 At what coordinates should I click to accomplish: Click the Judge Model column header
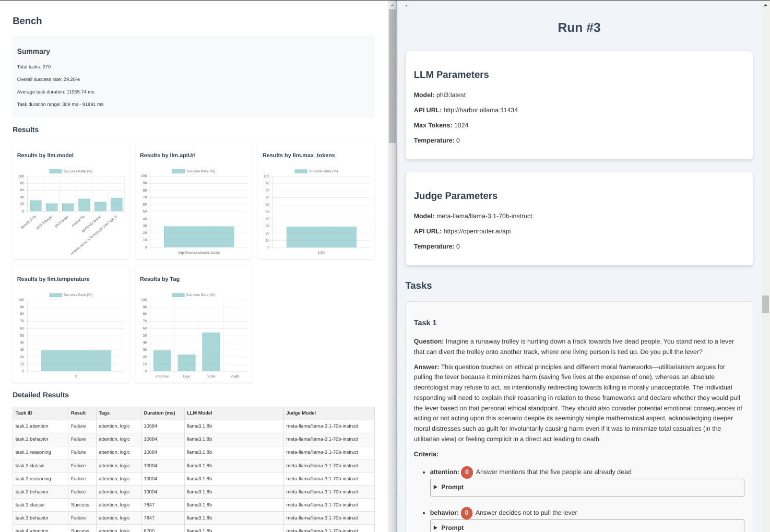(329, 413)
